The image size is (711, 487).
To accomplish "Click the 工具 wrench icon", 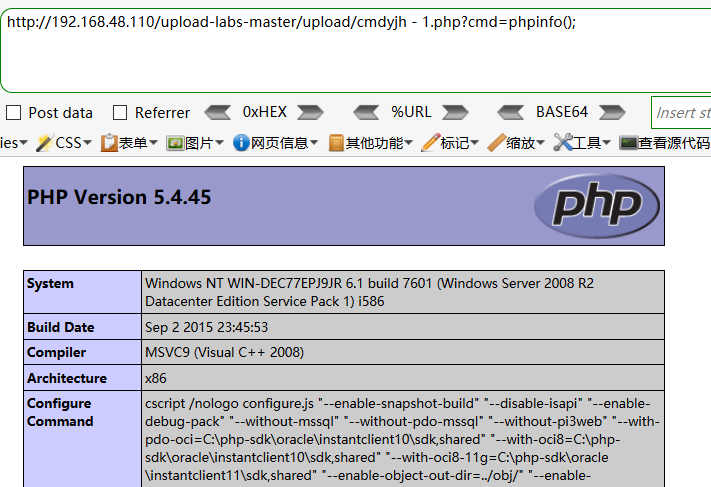I will coord(563,143).
